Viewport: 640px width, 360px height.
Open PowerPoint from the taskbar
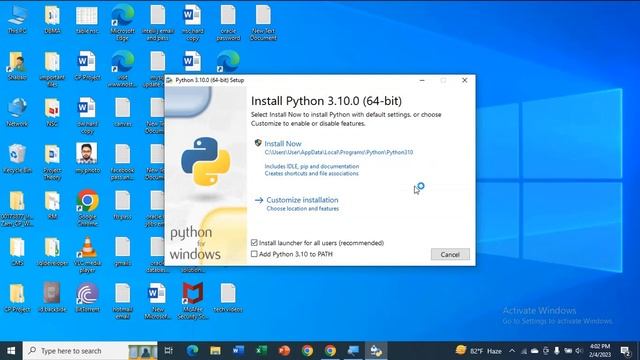click(284, 351)
